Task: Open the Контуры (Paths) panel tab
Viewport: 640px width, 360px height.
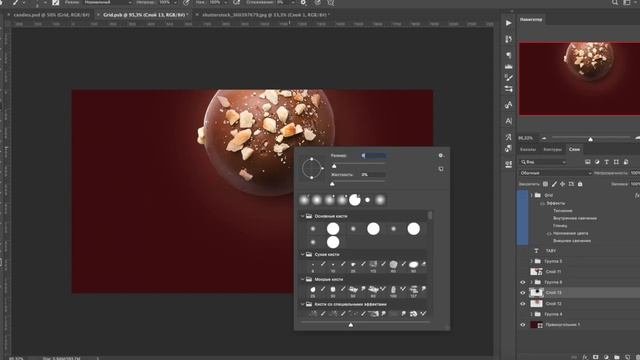Action: point(552,149)
